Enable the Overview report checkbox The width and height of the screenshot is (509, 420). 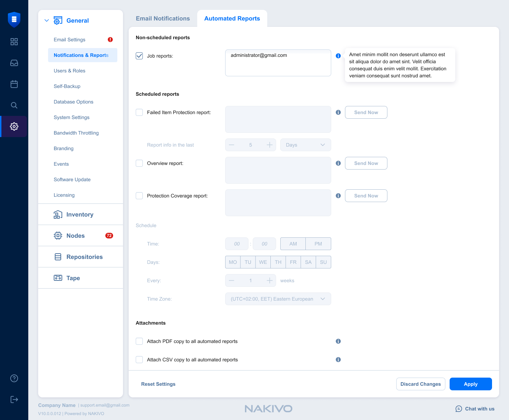point(139,163)
